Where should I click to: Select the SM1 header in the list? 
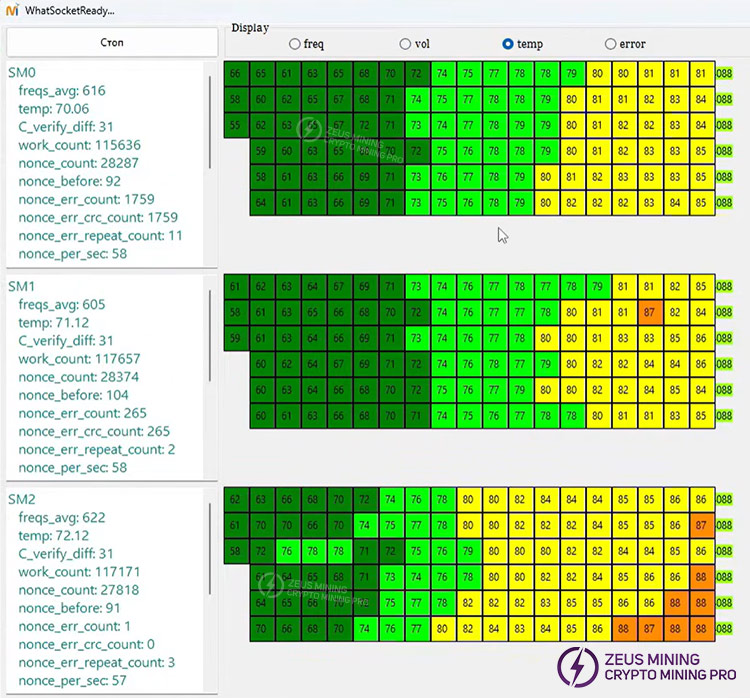click(x=22, y=287)
